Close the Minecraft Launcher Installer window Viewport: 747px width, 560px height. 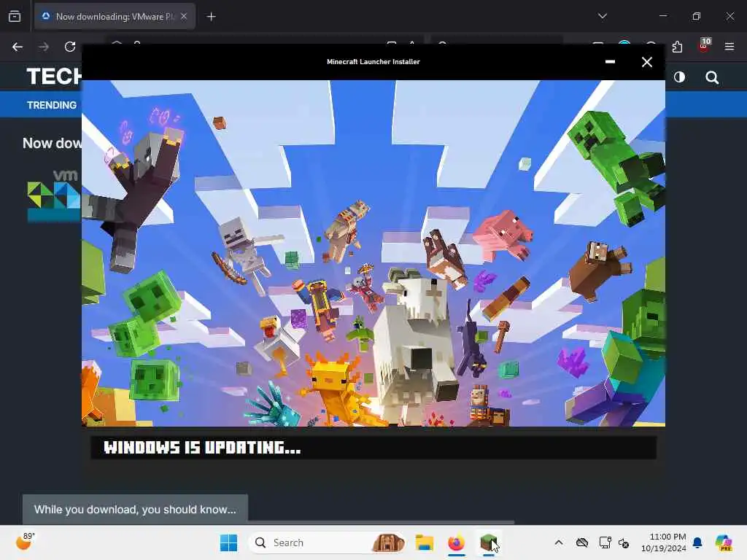point(646,62)
